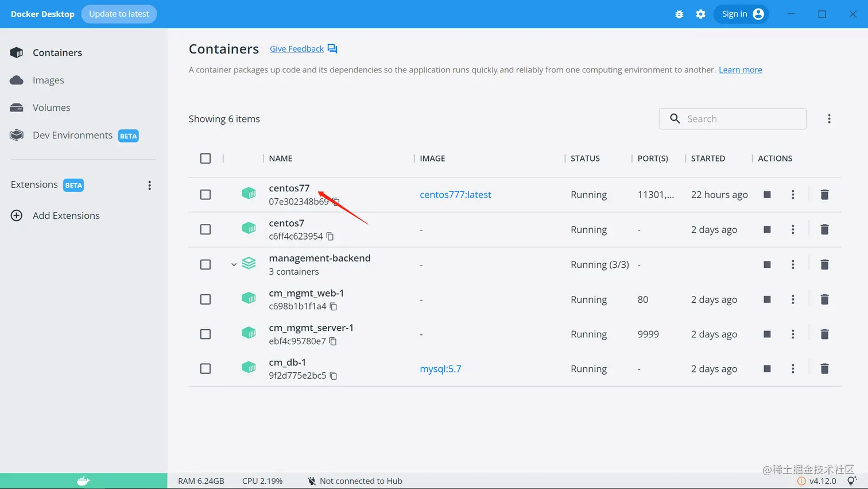868x489 pixels.
Task: Open the Extensions options menu
Action: 149,185
